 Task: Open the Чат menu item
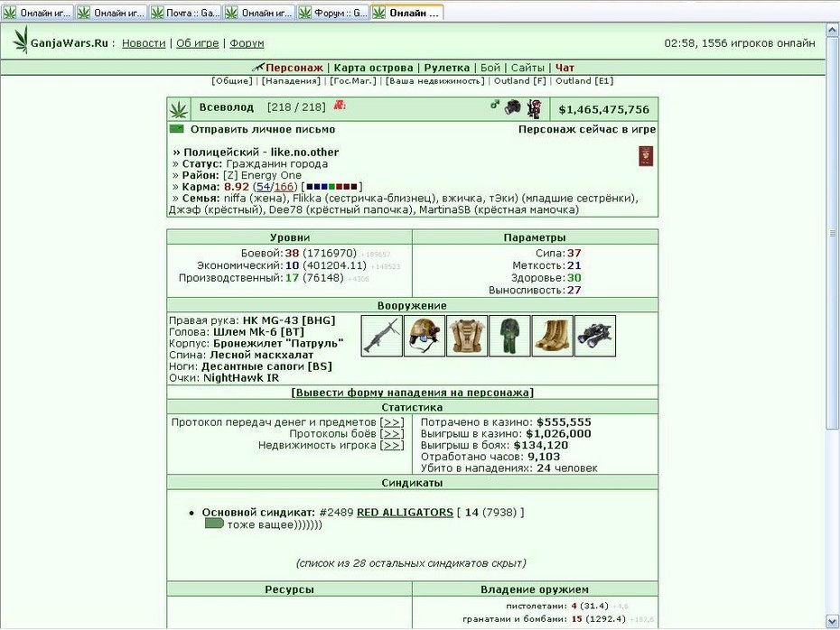[x=565, y=68]
